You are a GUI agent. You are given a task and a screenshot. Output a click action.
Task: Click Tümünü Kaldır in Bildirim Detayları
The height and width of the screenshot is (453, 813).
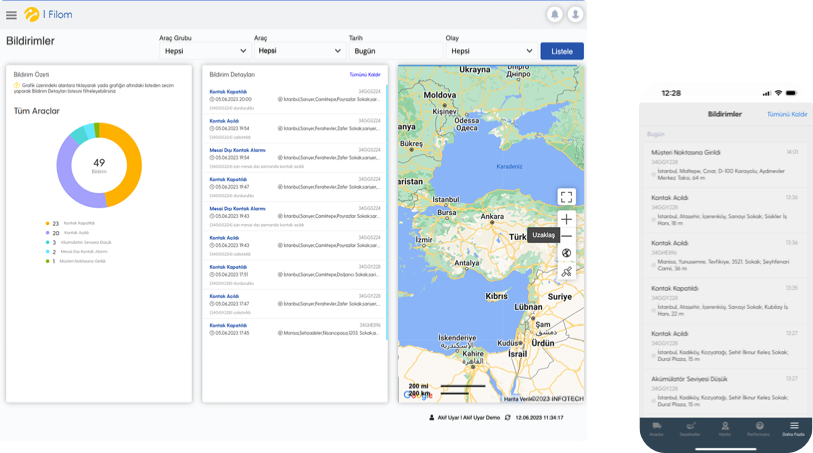364,75
